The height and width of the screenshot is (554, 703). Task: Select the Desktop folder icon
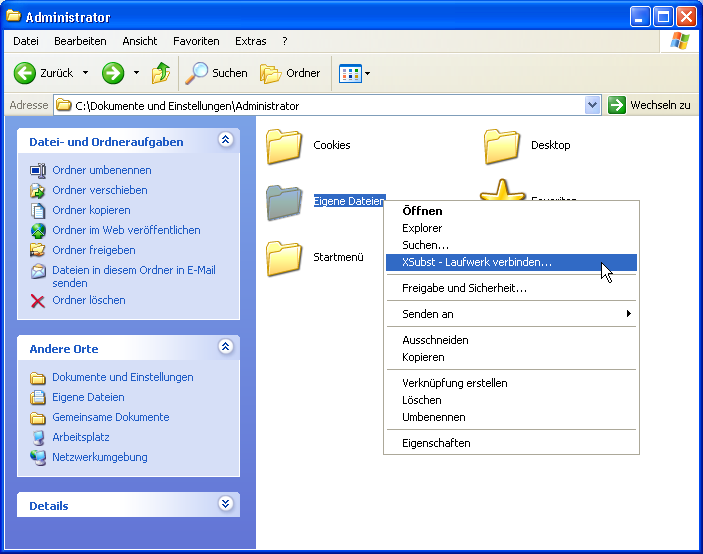(x=502, y=146)
